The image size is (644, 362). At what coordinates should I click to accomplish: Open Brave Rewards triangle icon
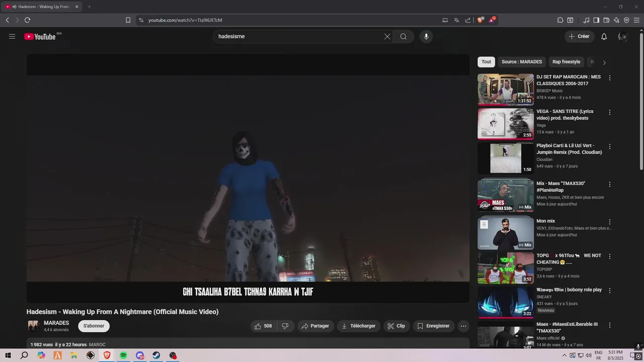pyautogui.click(x=492, y=20)
